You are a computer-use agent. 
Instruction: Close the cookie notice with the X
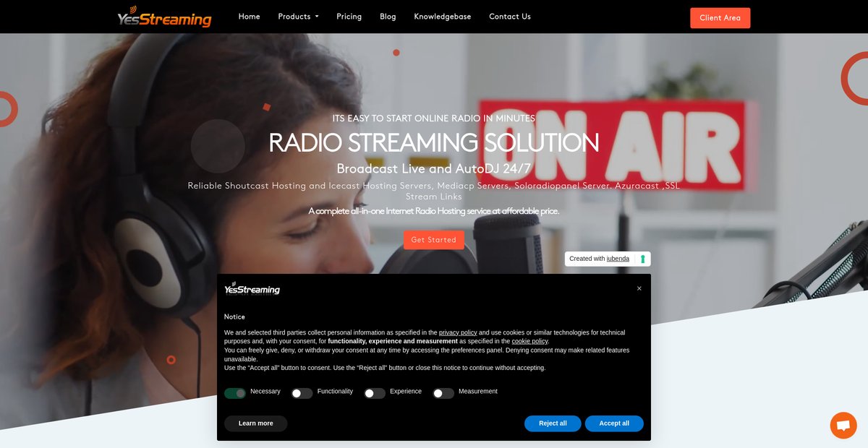click(639, 288)
